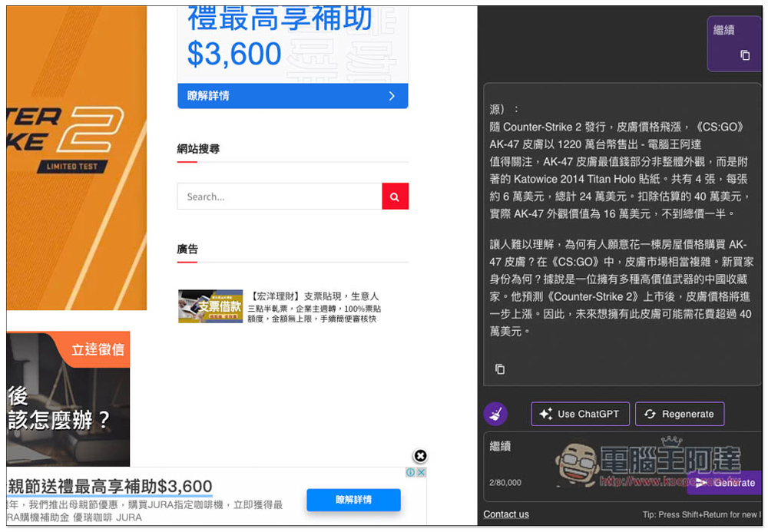This screenshot has width=768, height=532.
Task: Click the 親節送禮最高享補助$3,600 ad headline
Action: point(110,487)
